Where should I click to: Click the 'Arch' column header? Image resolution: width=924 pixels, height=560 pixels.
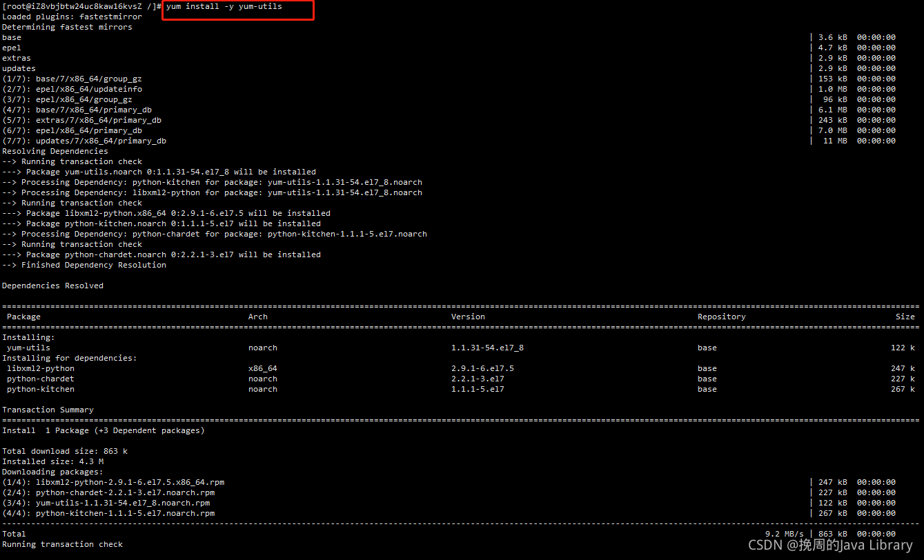(258, 317)
